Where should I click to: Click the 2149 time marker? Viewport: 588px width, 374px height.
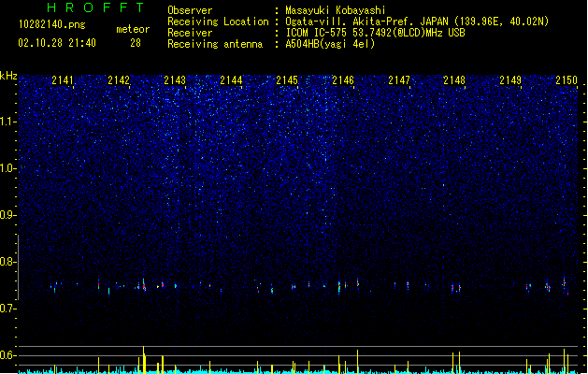pyautogui.click(x=510, y=80)
